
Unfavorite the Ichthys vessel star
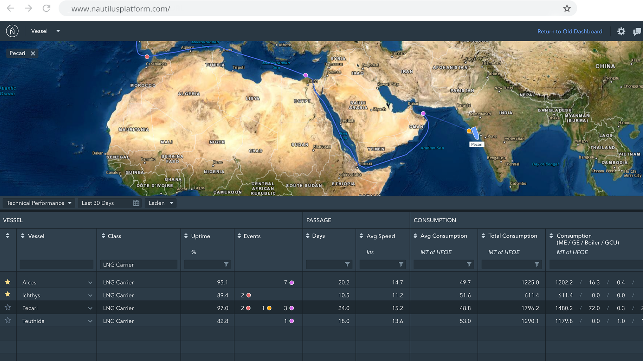7,295
